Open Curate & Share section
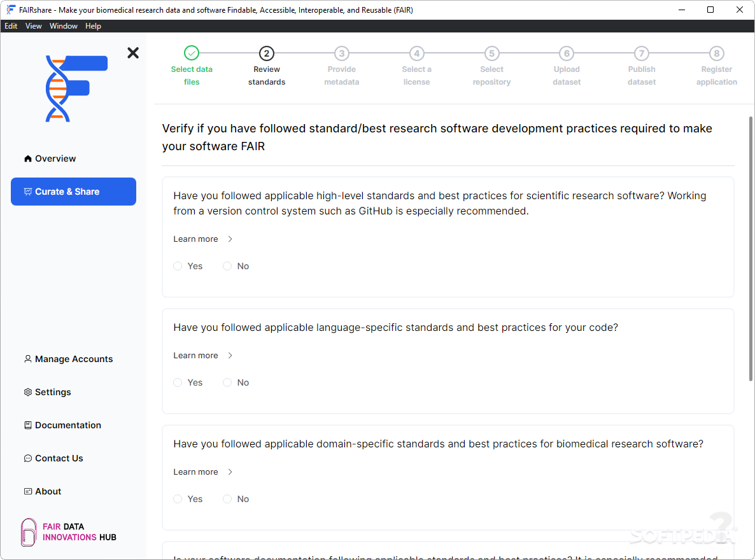 tap(74, 192)
